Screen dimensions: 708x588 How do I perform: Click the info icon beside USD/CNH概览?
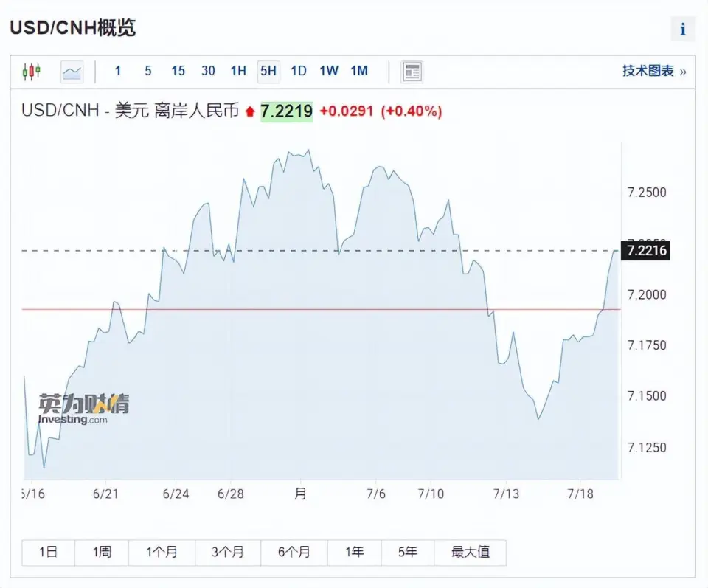click(683, 30)
